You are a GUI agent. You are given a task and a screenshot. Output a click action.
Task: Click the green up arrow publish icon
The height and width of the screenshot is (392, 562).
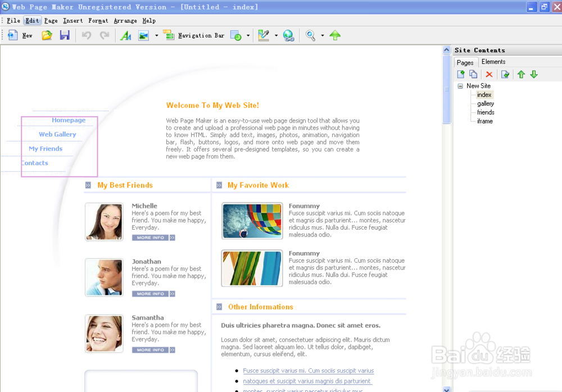tap(335, 35)
